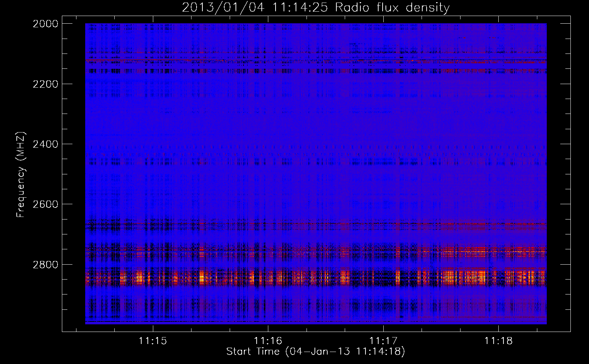The width and height of the screenshot is (589, 364).
Task: Select the 2600 frequency axis label
Action: (x=46, y=204)
